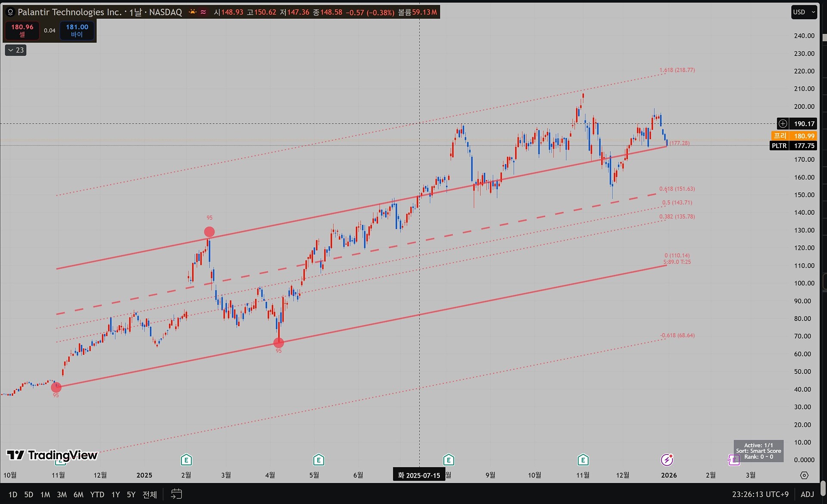Image resolution: width=827 pixels, height=504 pixels.
Task: Click the February earnings E marker
Action: [x=186, y=460]
